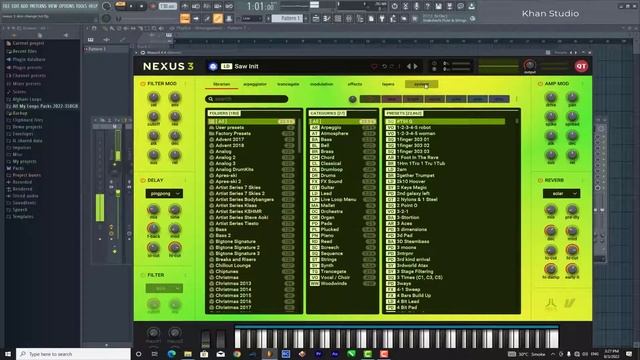Toggle the REVERB power button

(x=540, y=180)
